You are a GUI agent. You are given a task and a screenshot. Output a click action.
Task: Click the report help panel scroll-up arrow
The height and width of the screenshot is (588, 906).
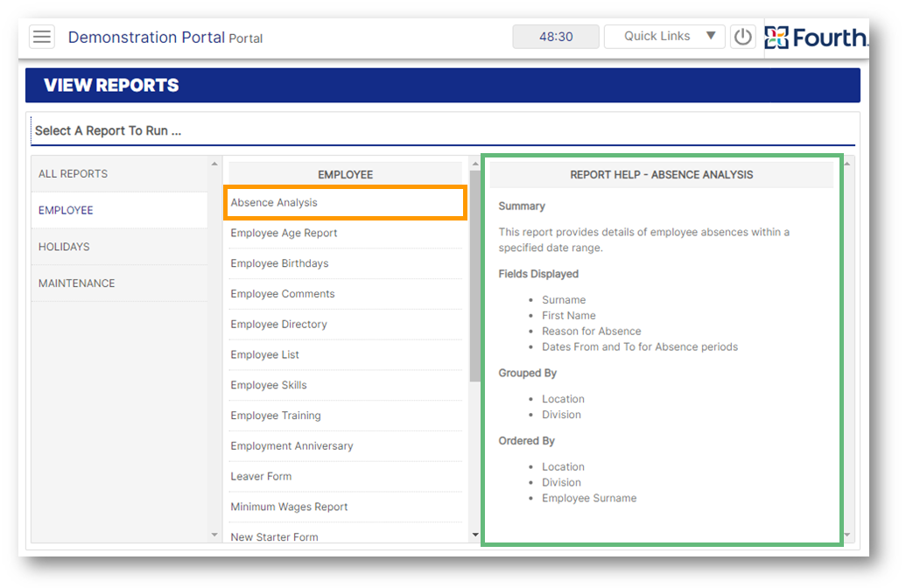[x=847, y=164]
